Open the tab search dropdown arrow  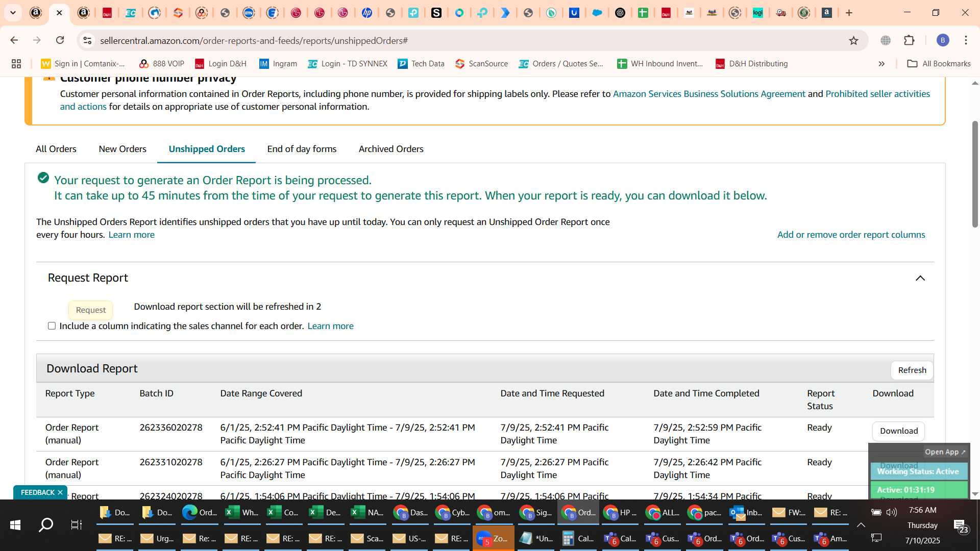[13, 13]
